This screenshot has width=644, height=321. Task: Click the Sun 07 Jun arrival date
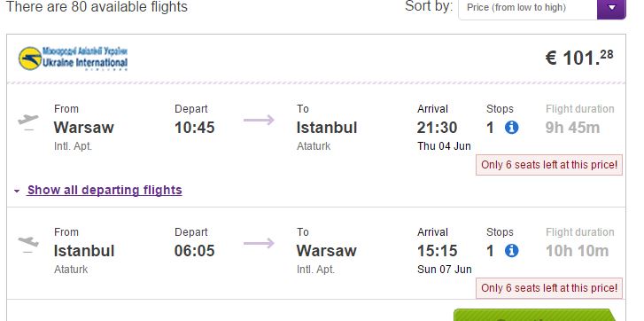445,270
